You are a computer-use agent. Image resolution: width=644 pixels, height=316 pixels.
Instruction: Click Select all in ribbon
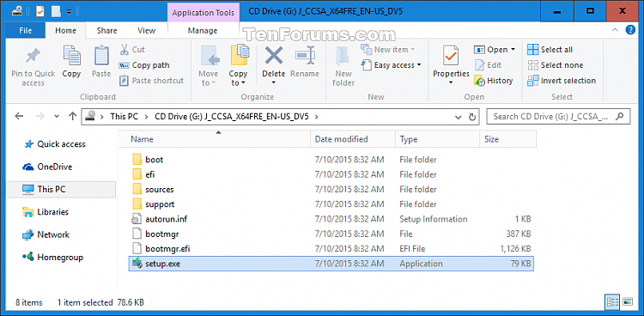[x=550, y=50]
